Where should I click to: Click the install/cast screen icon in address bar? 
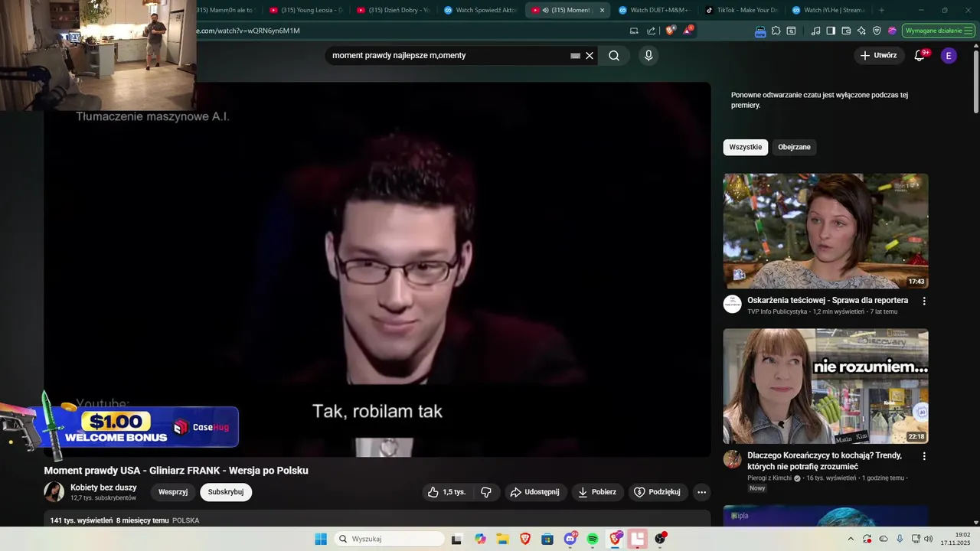633,31
